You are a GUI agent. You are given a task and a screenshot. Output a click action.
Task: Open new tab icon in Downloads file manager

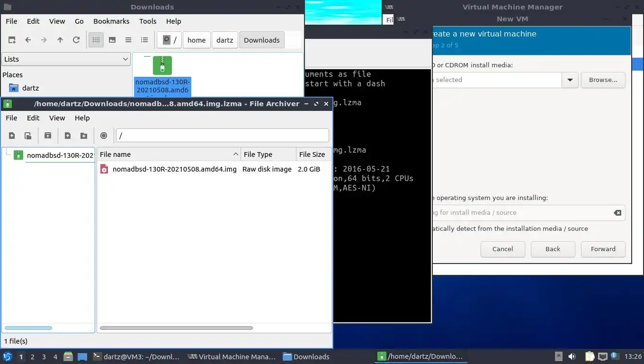pos(12,40)
